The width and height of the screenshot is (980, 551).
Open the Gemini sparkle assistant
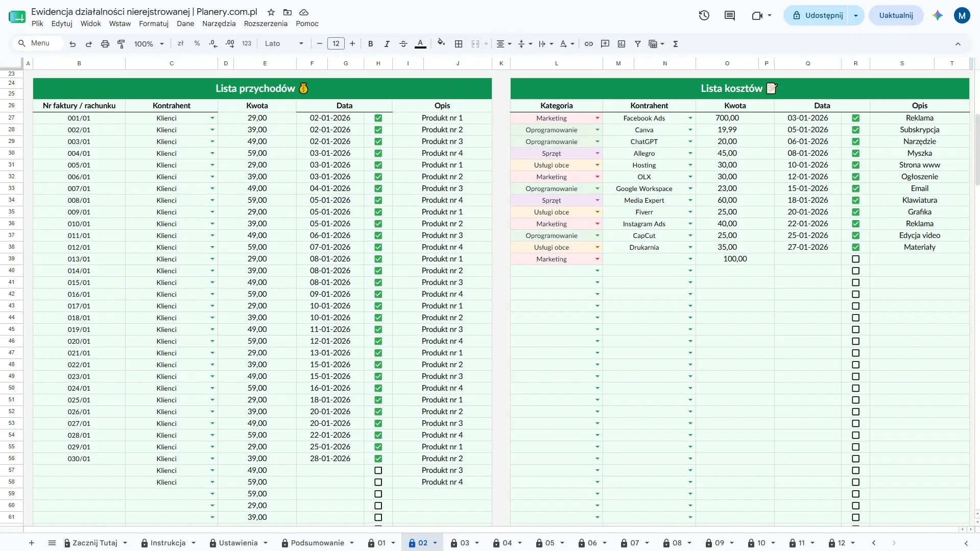[938, 15]
